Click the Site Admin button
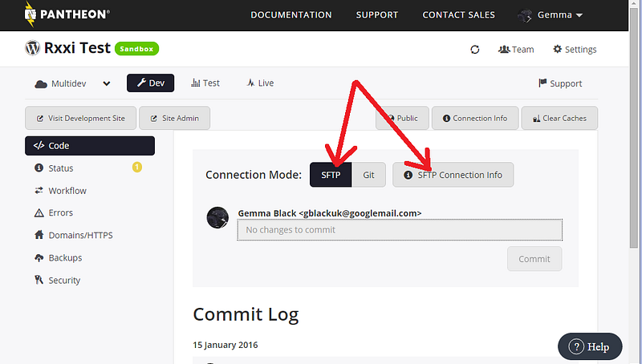 point(174,118)
